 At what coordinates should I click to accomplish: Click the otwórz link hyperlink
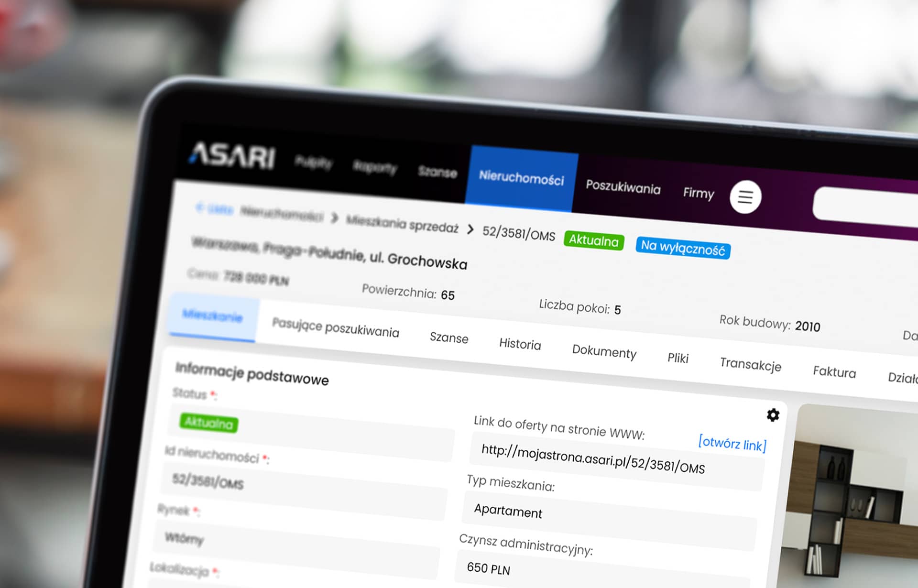coord(732,443)
